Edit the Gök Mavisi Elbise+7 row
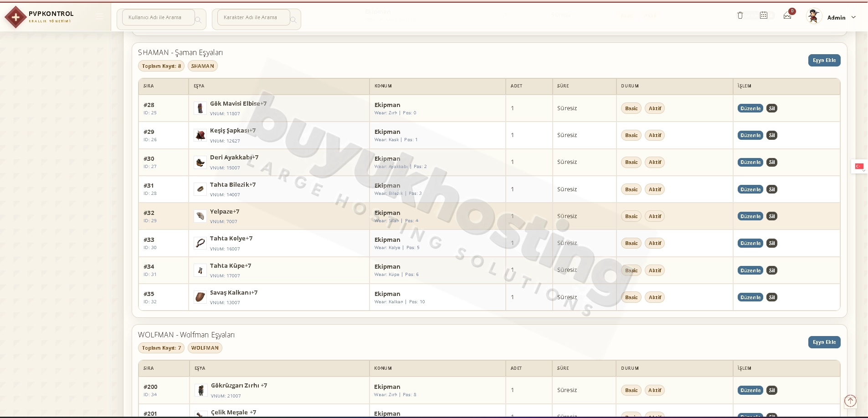 [750, 108]
